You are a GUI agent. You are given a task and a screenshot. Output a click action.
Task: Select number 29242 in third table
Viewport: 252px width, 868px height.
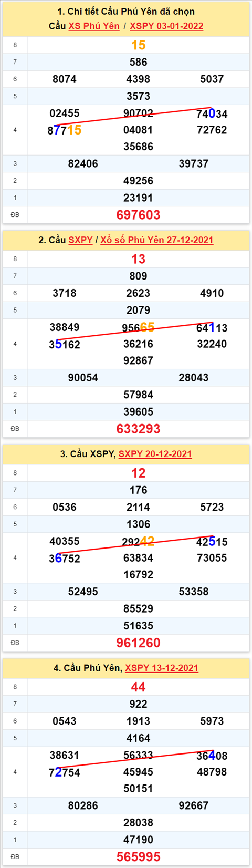138,542
